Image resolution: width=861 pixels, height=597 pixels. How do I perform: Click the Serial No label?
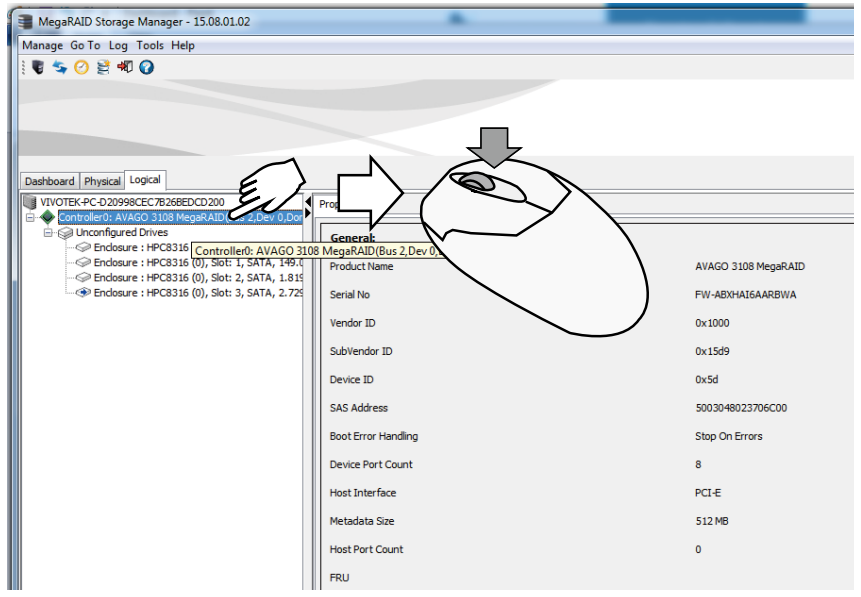[350, 295]
